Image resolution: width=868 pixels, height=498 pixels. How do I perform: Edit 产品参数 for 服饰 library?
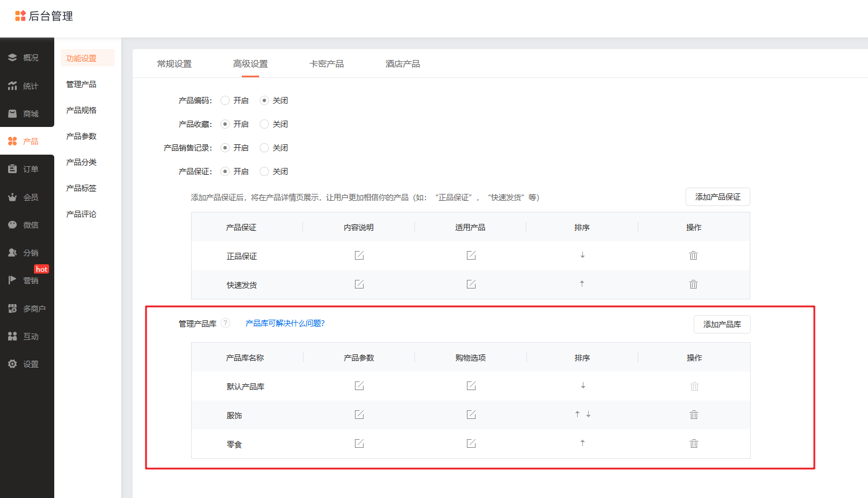(x=359, y=414)
